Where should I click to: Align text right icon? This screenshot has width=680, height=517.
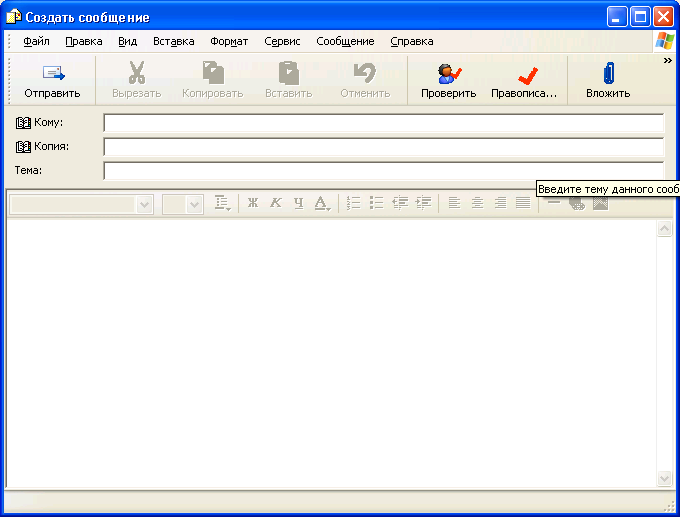click(x=500, y=203)
